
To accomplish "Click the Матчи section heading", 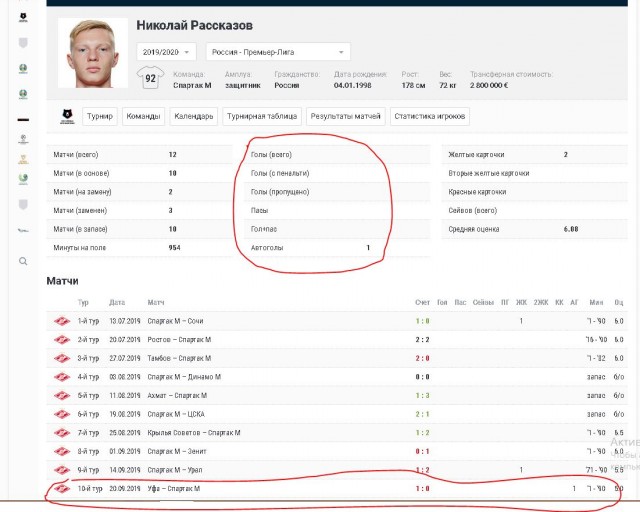I will pos(62,281).
